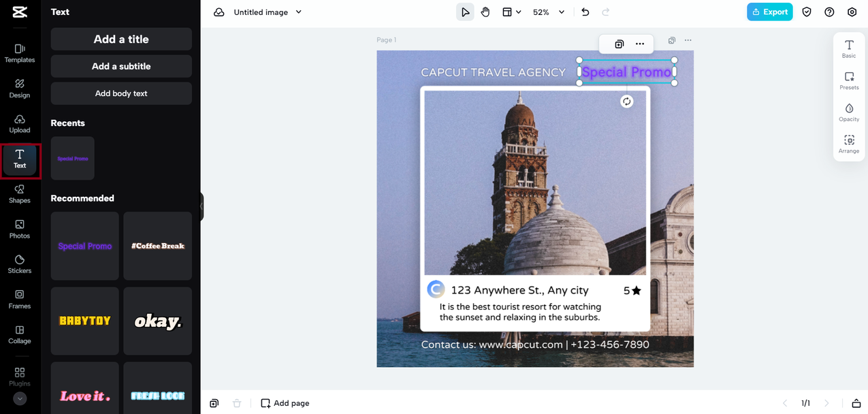Select the hand pan tool
This screenshot has width=868, height=414.
point(485,12)
